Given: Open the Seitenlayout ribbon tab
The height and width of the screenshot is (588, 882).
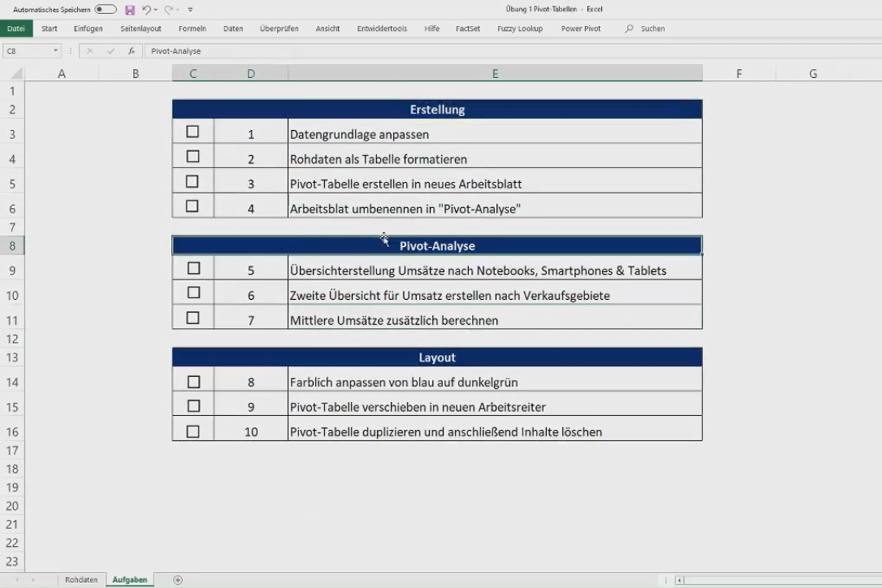Looking at the screenshot, I should pyautogui.click(x=141, y=29).
